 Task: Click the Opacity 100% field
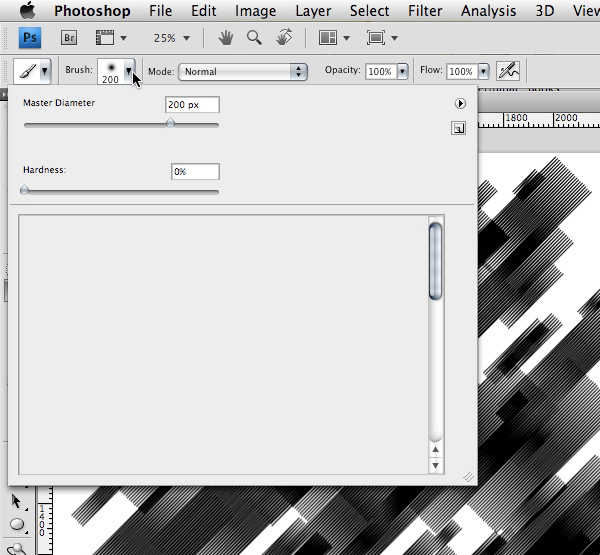381,72
